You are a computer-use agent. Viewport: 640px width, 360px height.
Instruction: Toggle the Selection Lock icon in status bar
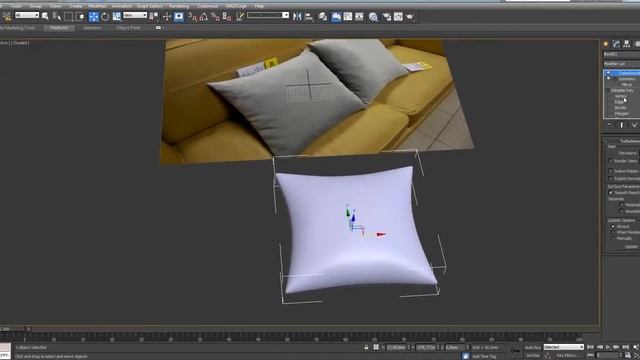[366, 347]
